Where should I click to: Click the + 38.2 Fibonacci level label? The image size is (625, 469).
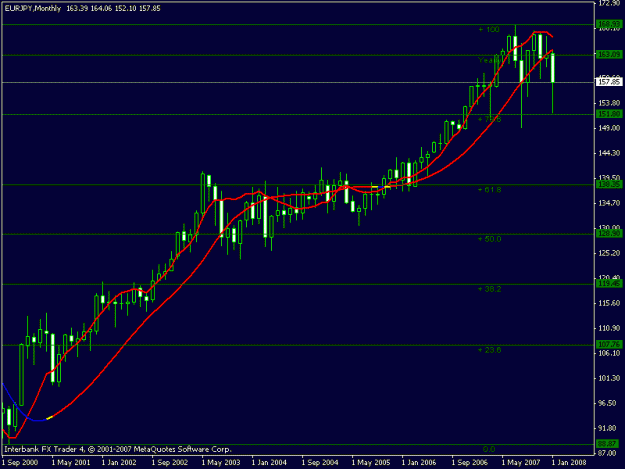(490, 289)
